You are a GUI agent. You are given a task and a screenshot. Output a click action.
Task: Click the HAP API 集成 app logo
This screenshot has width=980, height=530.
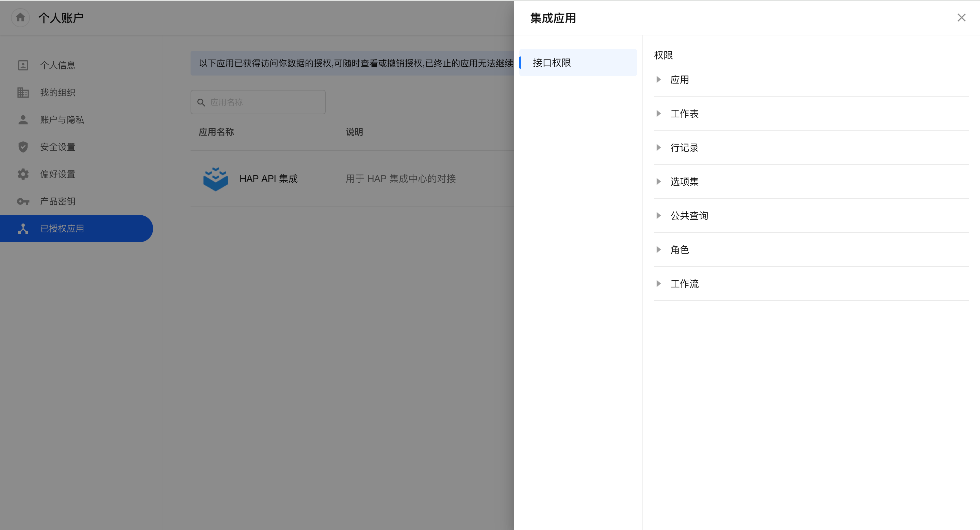(x=216, y=179)
